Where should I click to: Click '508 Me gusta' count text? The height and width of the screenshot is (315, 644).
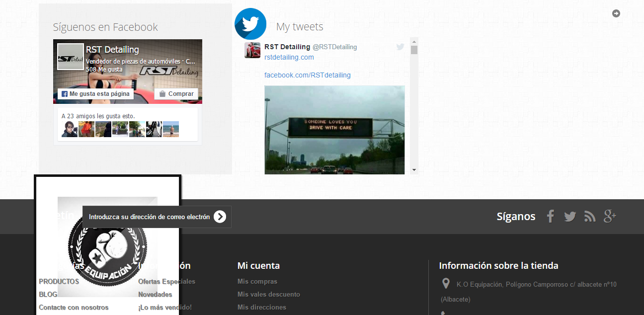tap(104, 70)
